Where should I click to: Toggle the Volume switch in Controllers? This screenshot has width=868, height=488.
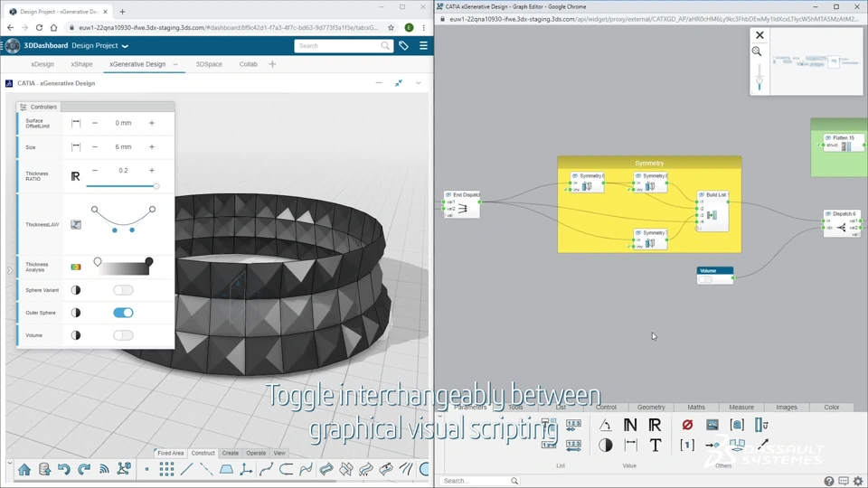tap(123, 335)
